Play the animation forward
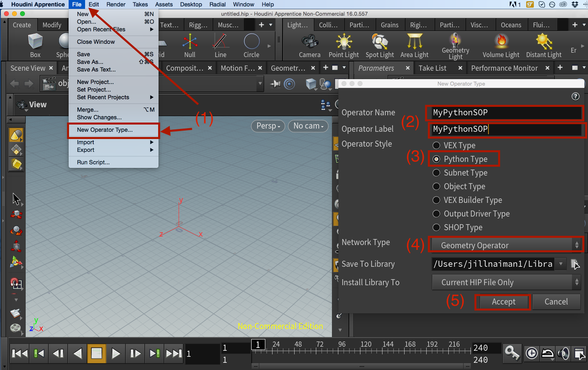The width and height of the screenshot is (588, 370). click(116, 354)
